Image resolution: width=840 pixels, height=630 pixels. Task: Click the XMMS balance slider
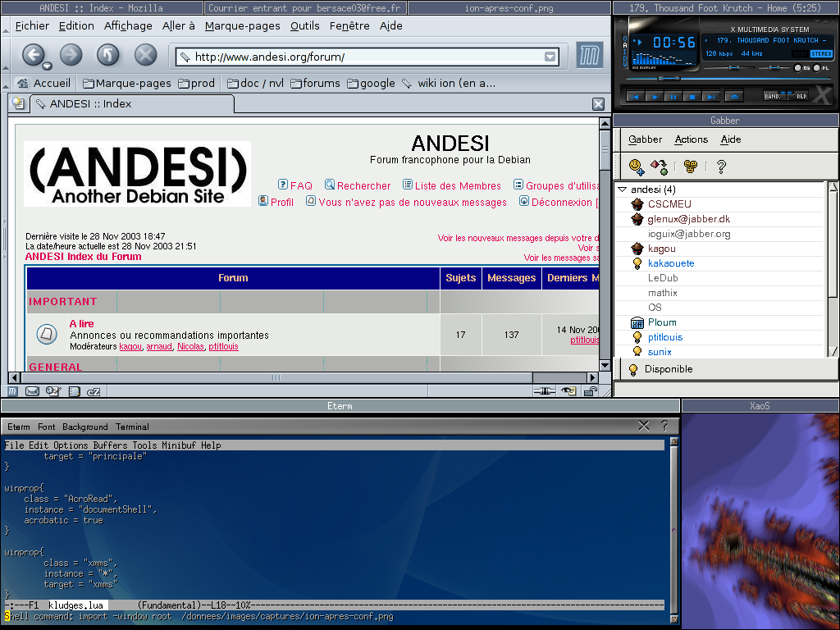click(x=773, y=67)
